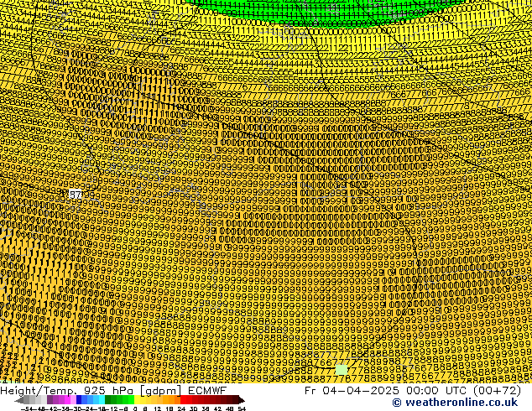This screenshot has height=411, width=532.
Task: Click the white 87 contour label box
Action: point(76,195)
